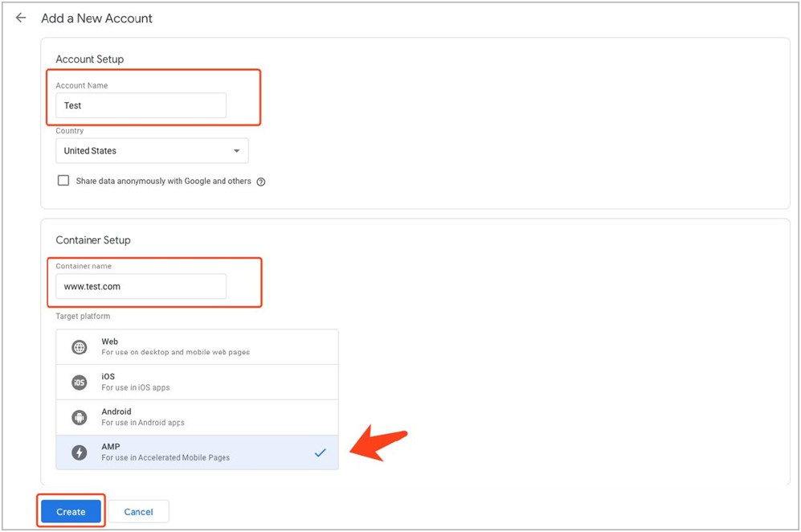Screen dimensions: 801x532
Task: Click the help question mark icon
Action: click(260, 182)
